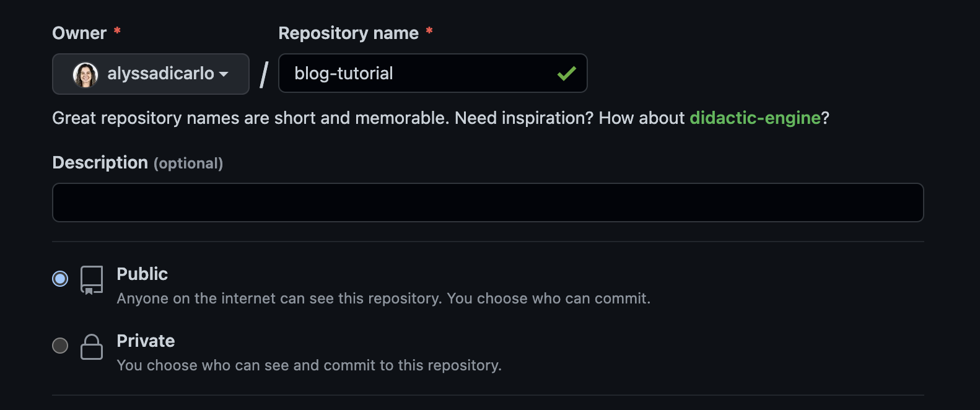Click the Repository name label text

click(x=348, y=33)
